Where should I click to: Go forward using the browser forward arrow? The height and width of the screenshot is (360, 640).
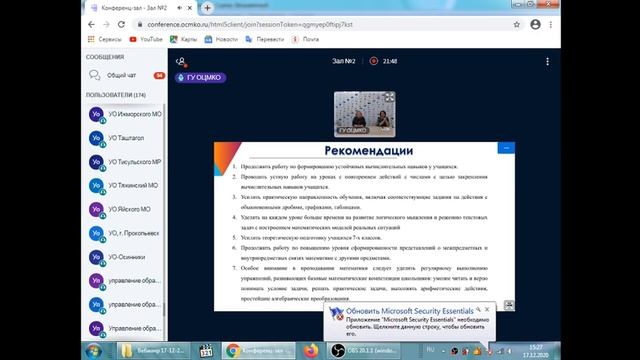point(106,24)
